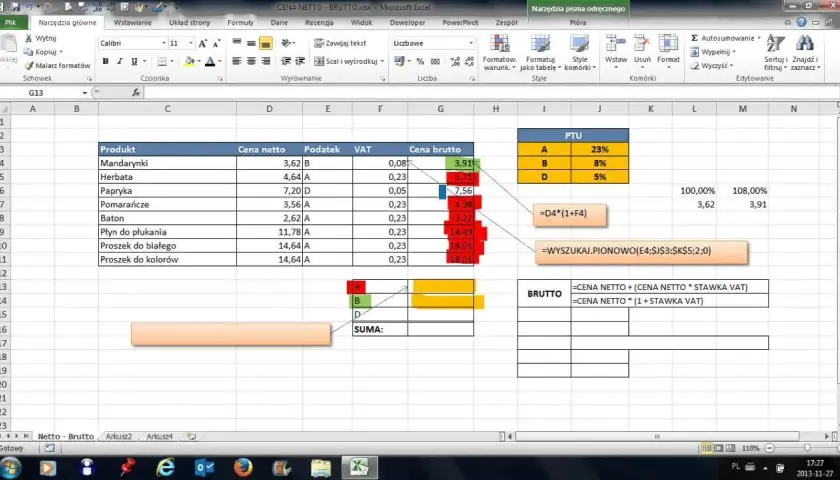Toggle underline formatting

[134, 62]
